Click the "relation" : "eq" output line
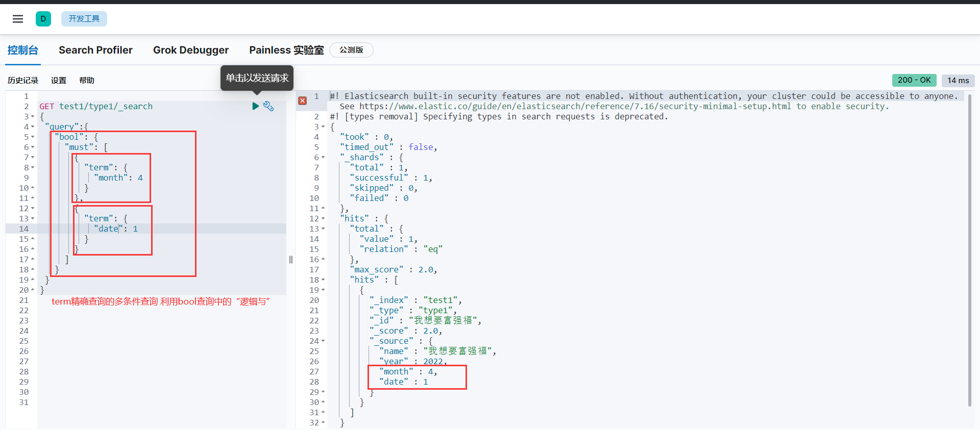The image size is (980, 430). (401, 249)
